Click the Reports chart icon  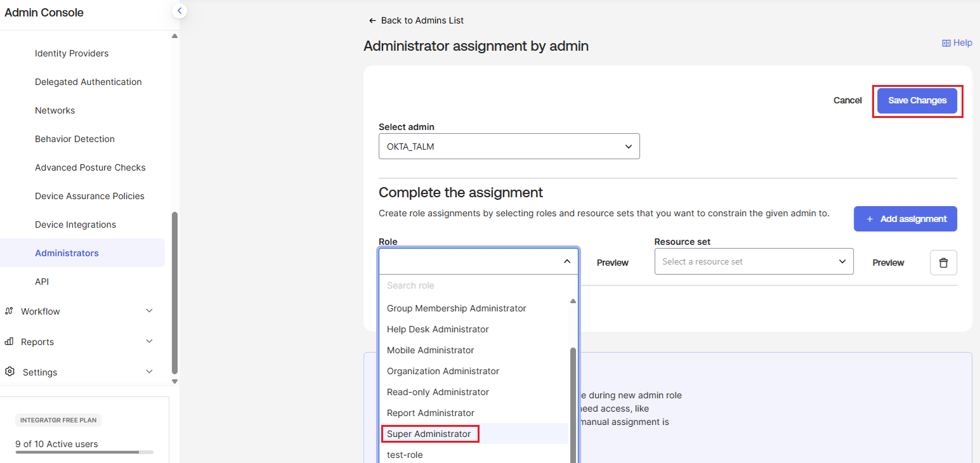click(10, 342)
